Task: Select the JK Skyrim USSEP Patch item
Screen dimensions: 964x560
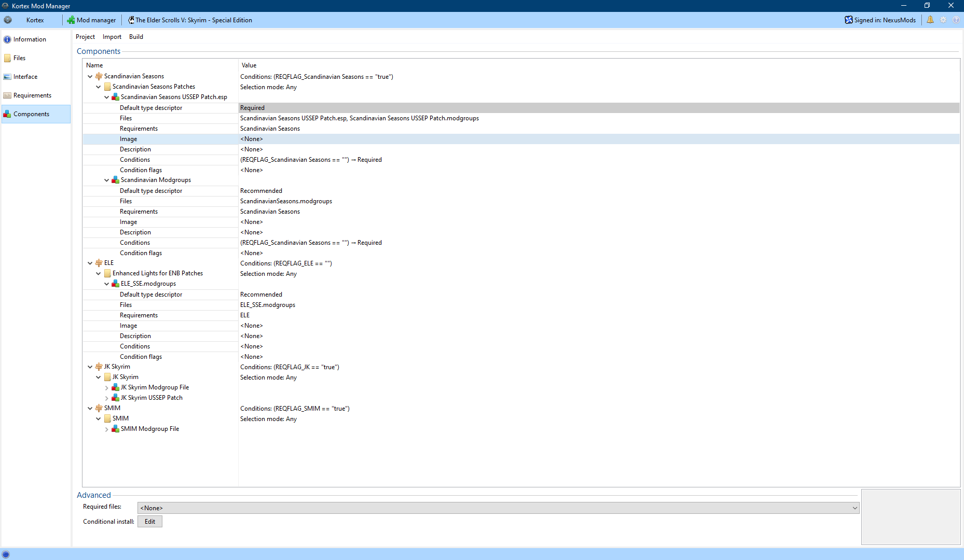Action: pos(152,398)
